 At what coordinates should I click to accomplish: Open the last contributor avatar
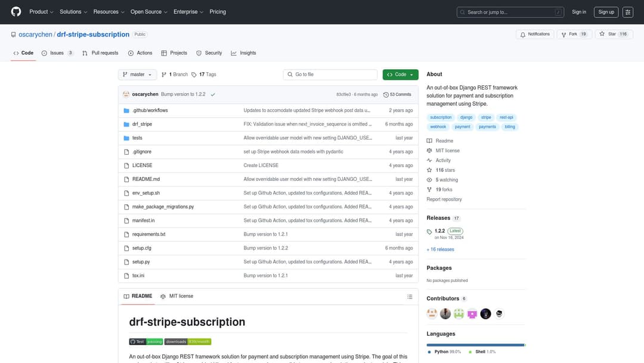(499, 313)
